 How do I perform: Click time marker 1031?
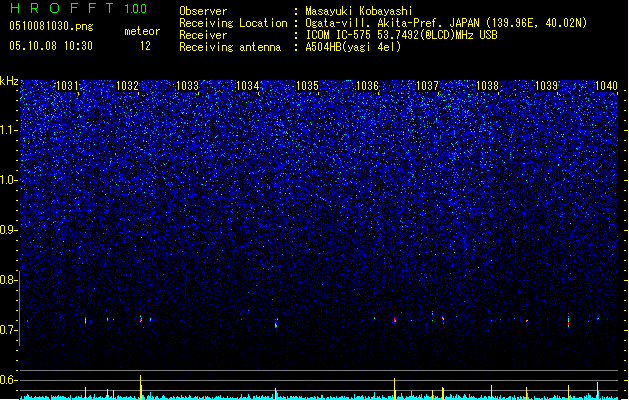pos(67,85)
